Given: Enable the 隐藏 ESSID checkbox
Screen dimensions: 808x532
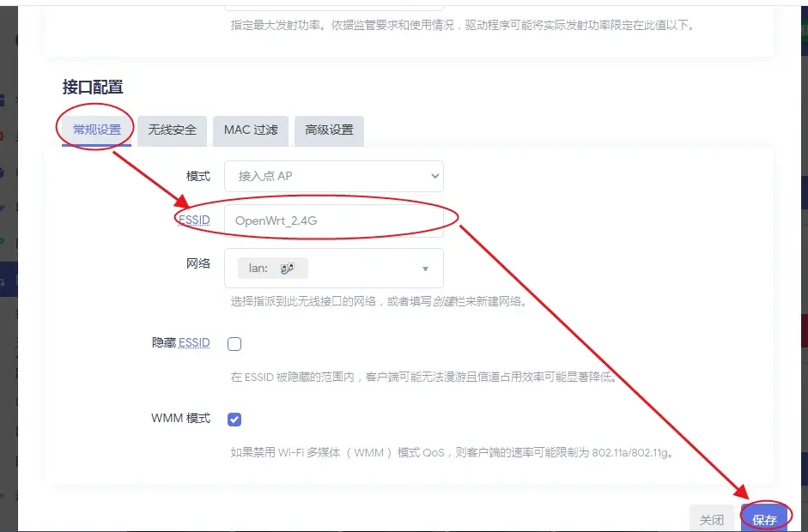Looking at the screenshot, I should (234, 344).
